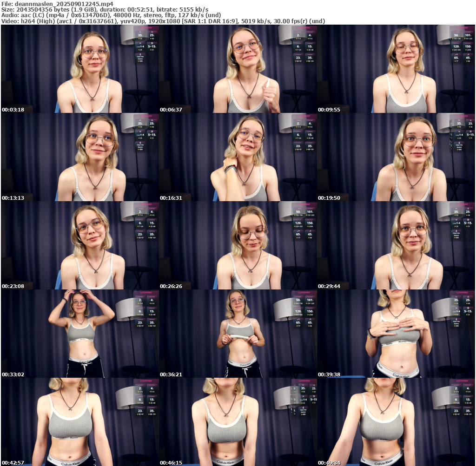Open the frame marked 00:42:57
The image size is (476, 466).
(x=79, y=422)
